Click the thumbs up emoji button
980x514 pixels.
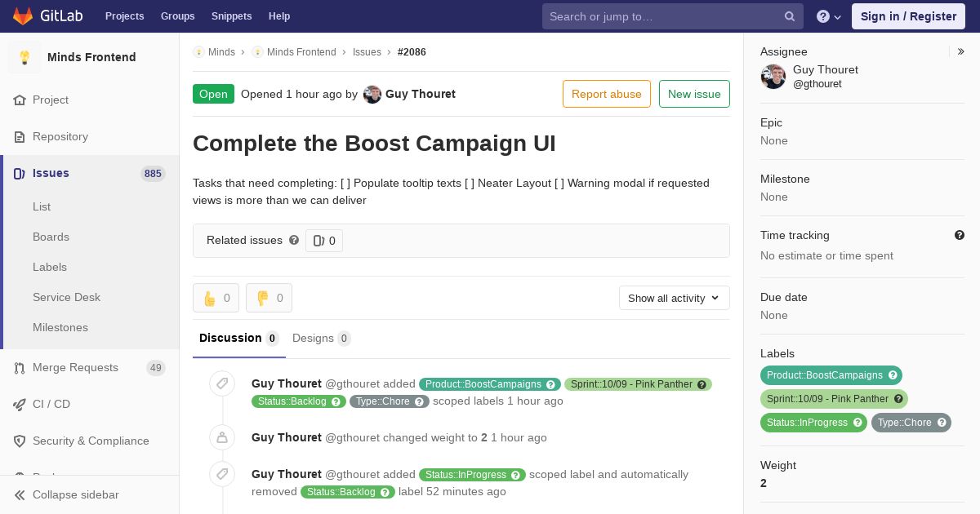(x=216, y=298)
